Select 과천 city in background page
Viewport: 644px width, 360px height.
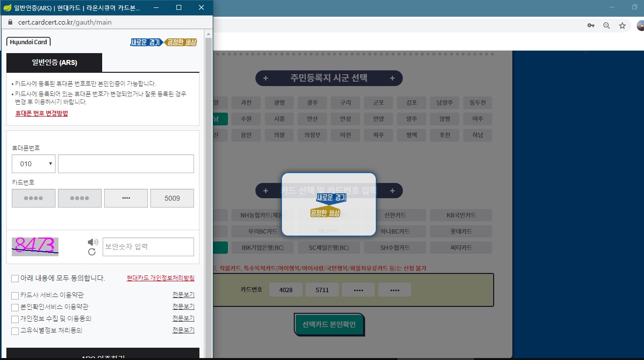(x=246, y=103)
